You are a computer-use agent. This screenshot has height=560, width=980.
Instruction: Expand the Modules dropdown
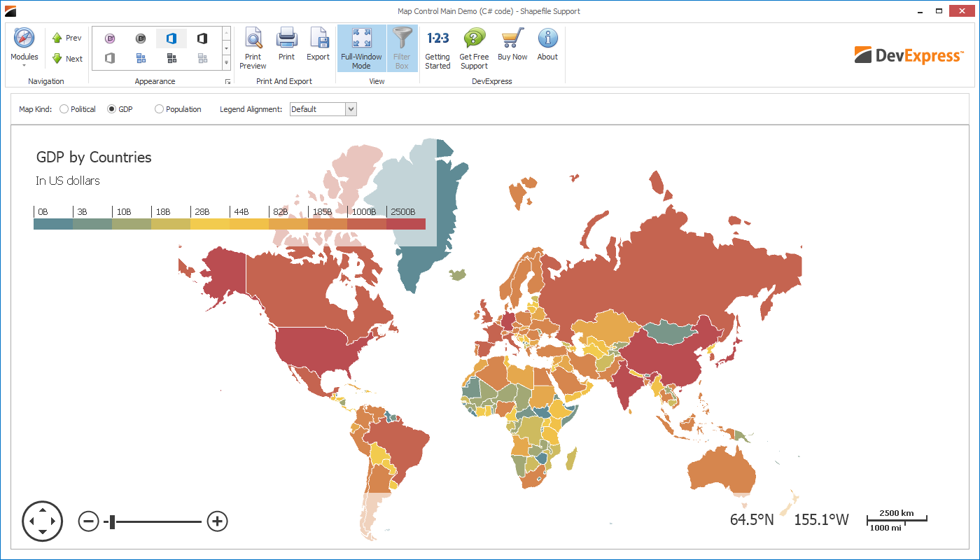click(24, 48)
